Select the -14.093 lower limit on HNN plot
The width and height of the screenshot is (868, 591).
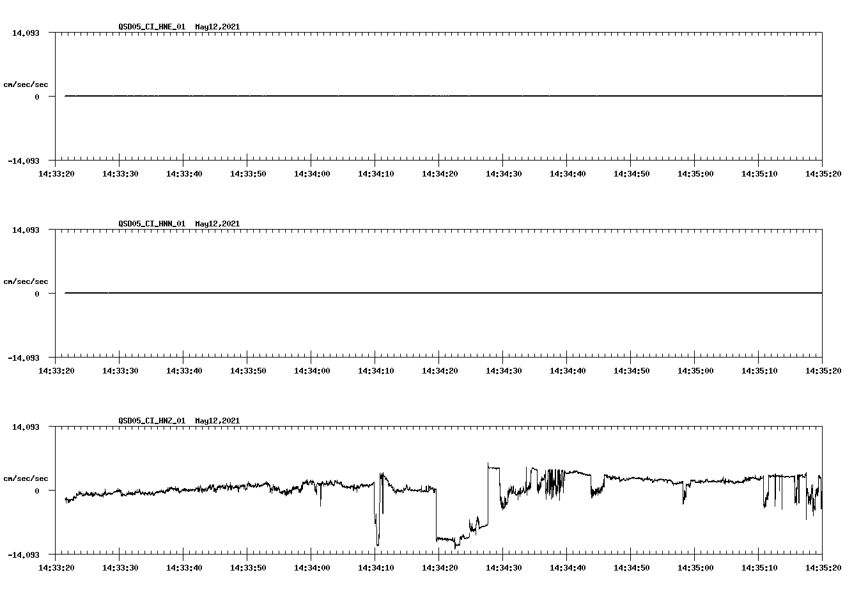tap(25, 358)
